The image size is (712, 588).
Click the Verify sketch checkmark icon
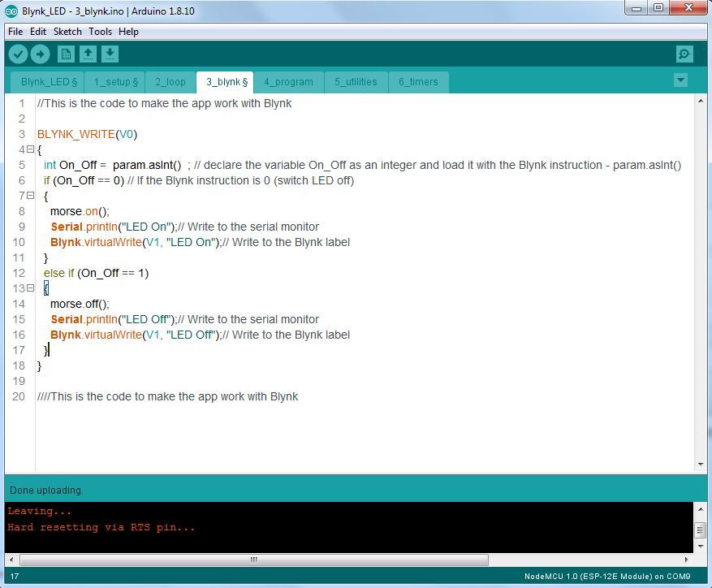[18, 54]
